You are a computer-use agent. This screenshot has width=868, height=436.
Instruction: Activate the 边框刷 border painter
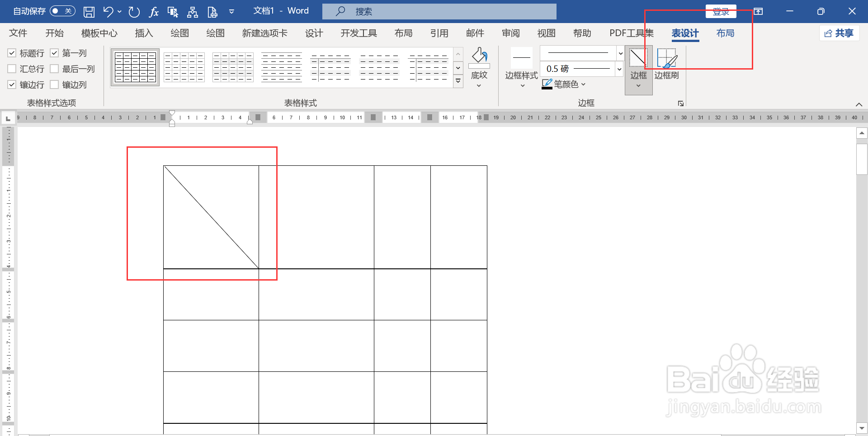(x=667, y=64)
